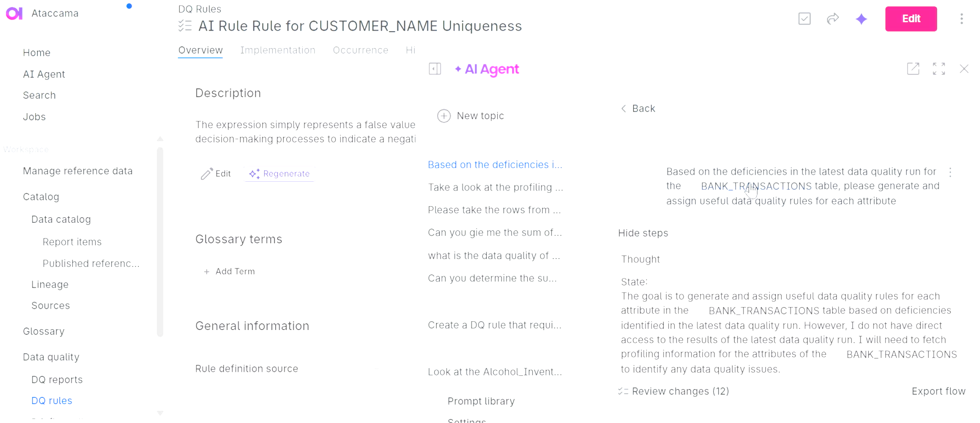
Task: Open Review changes (12)
Action: (x=674, y=391)
